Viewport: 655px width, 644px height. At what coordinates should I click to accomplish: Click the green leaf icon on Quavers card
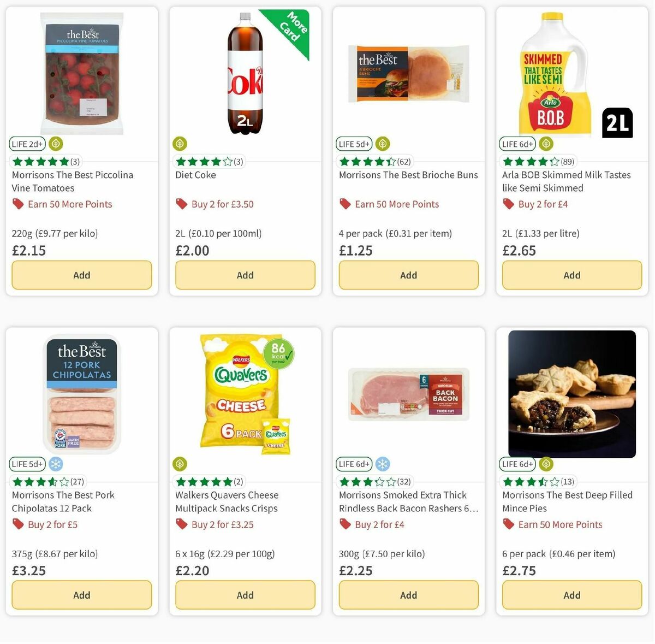tap(180, 464)
